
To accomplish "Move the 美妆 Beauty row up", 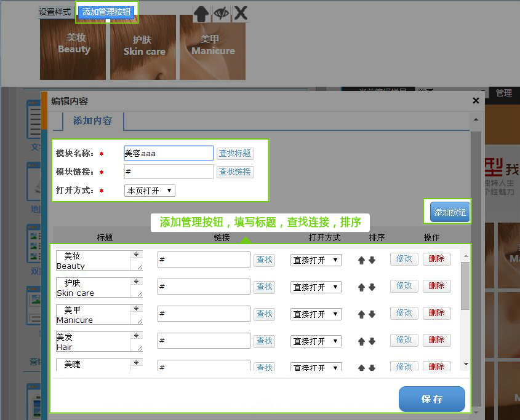I will [x=362, y=260].
